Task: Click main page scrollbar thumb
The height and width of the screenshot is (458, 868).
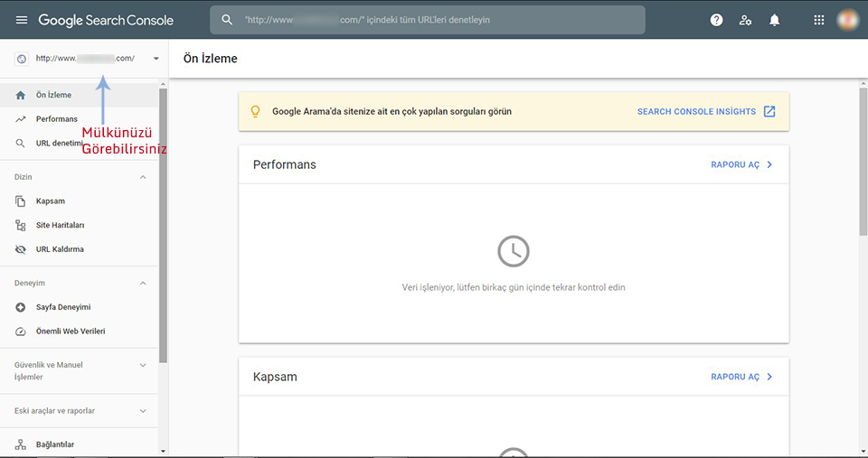Action: coord(863,161)
